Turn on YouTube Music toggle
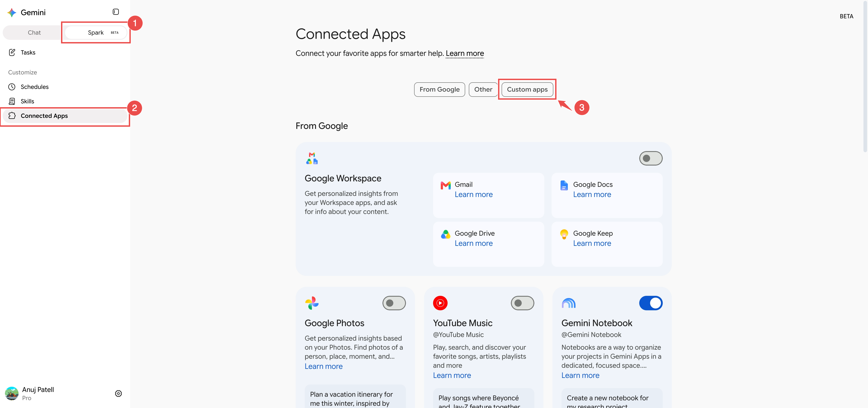This screenshot has height=408, width=868. pyautogui.click(x=522, y=303)
